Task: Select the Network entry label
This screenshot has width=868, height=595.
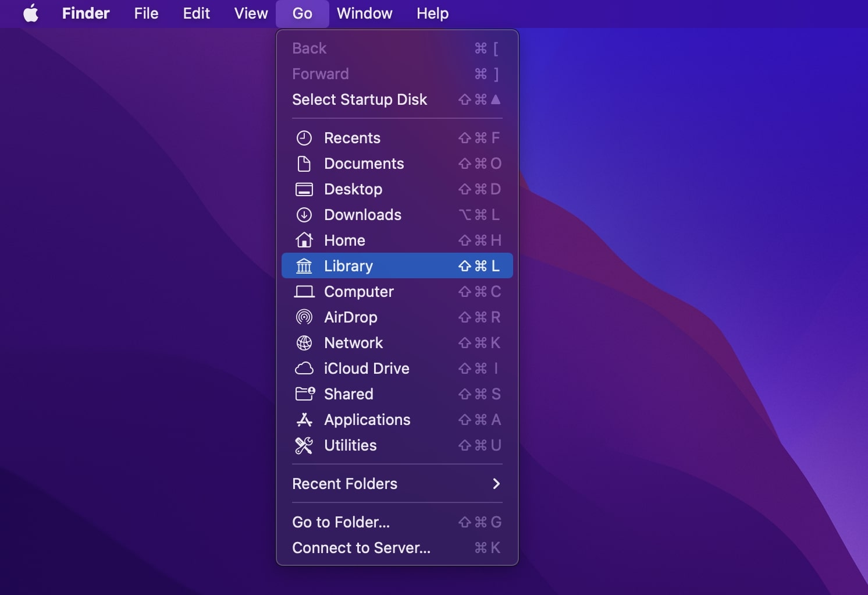Action: coord(354,343)
